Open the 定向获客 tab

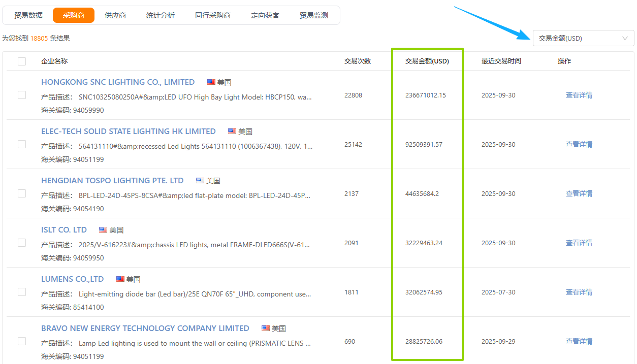click(x=265, y=15)
